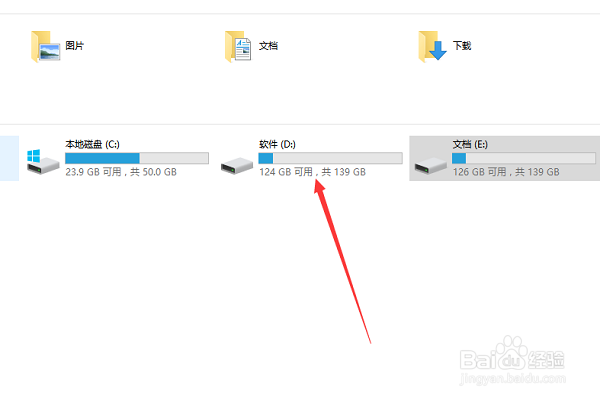Viewport: 600px width, 400px height.
Task: Select the 本地磁盘 (C:) drive icon
Action: point(43,162)
